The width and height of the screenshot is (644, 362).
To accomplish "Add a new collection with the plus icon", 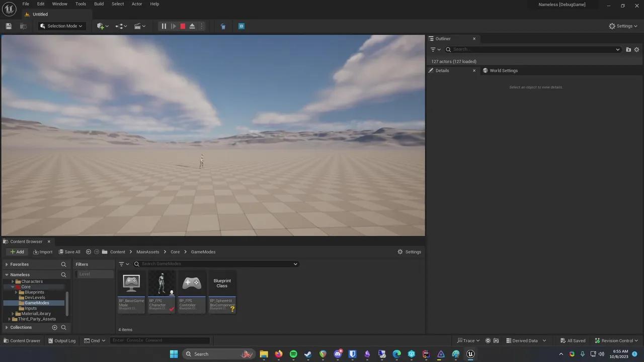I will click(x=55, y=327).
